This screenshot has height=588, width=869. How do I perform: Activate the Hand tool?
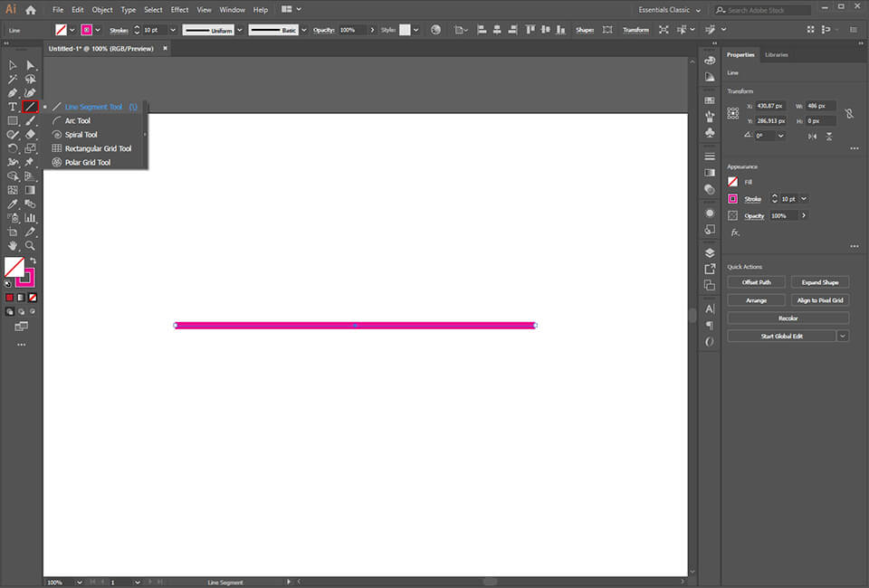click(13, 244)
